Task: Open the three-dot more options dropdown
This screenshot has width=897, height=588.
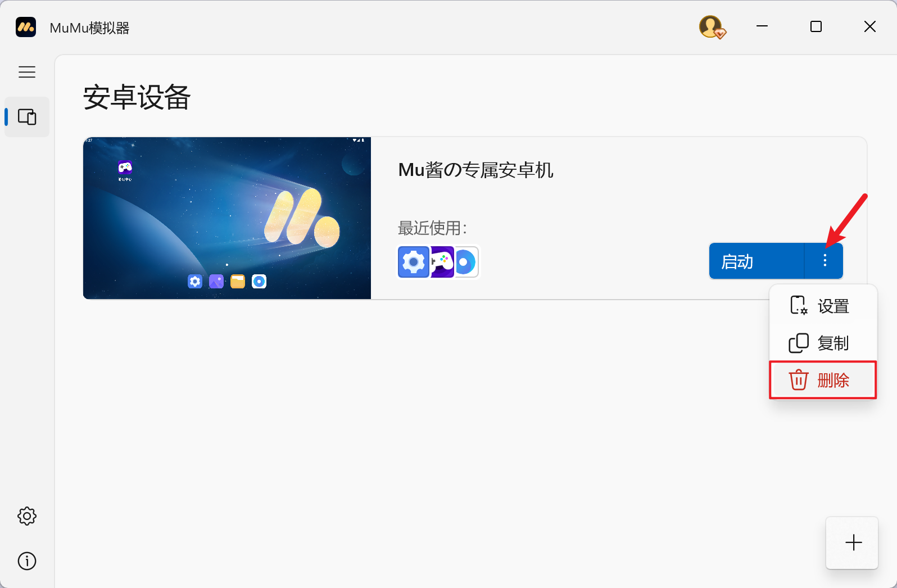Action: pos(824,261)
